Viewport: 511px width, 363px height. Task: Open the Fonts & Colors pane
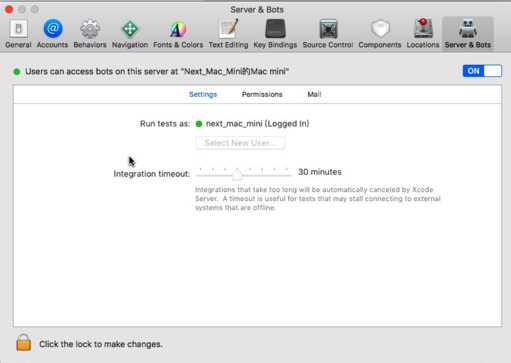[178, 34]
